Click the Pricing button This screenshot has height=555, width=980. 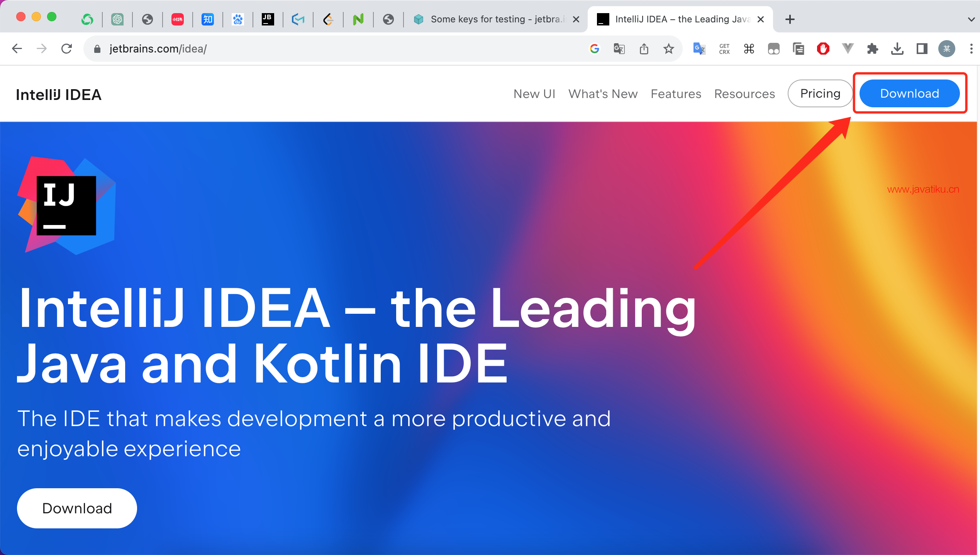[x=820, y=93]
